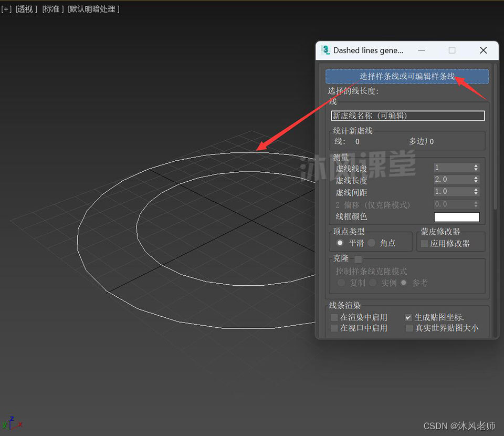Click the 新虚线名称 name input field
504x436 pixels.
[407, 116]
